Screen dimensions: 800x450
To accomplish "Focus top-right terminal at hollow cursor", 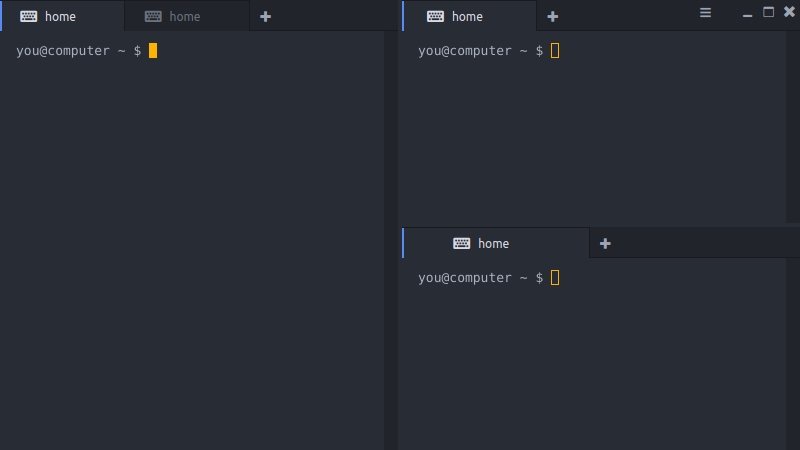I will pyautogui.click(x=555, y=51).
